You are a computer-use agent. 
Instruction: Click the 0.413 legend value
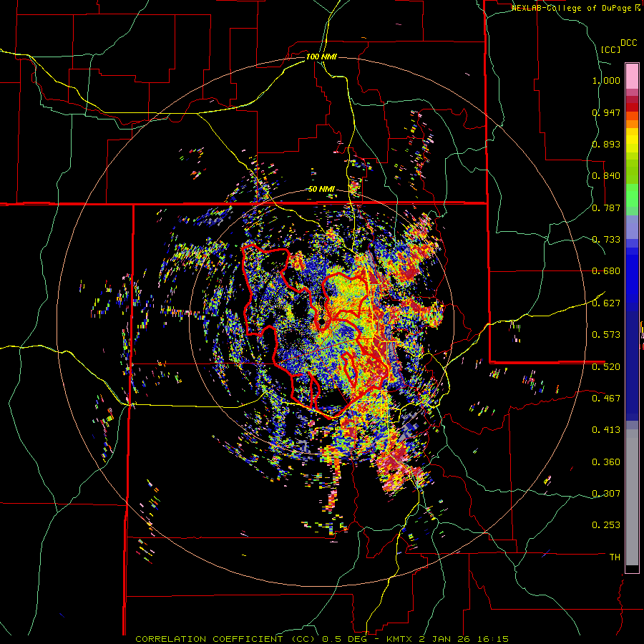pyautogui.click(x=606, y=430)
